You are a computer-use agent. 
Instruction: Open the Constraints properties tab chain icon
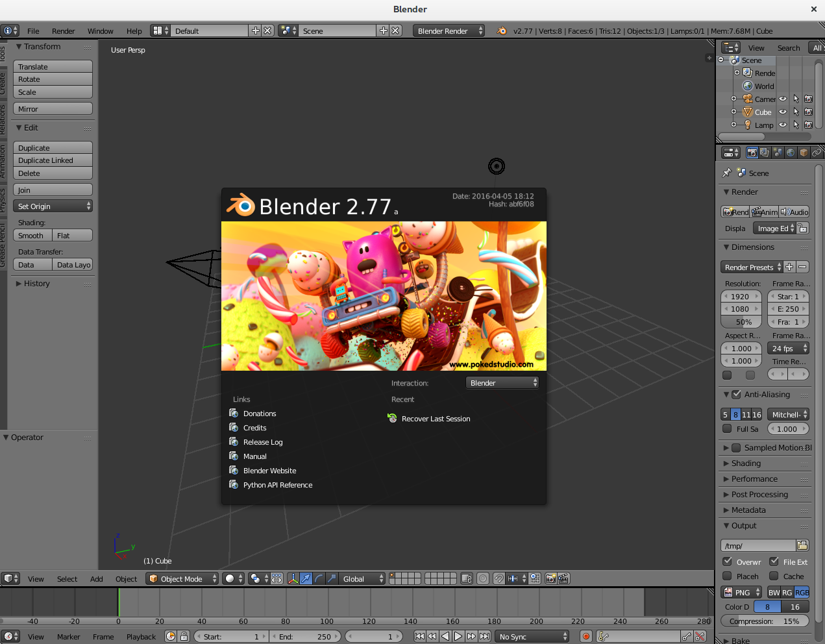click(x=817, y=153)
